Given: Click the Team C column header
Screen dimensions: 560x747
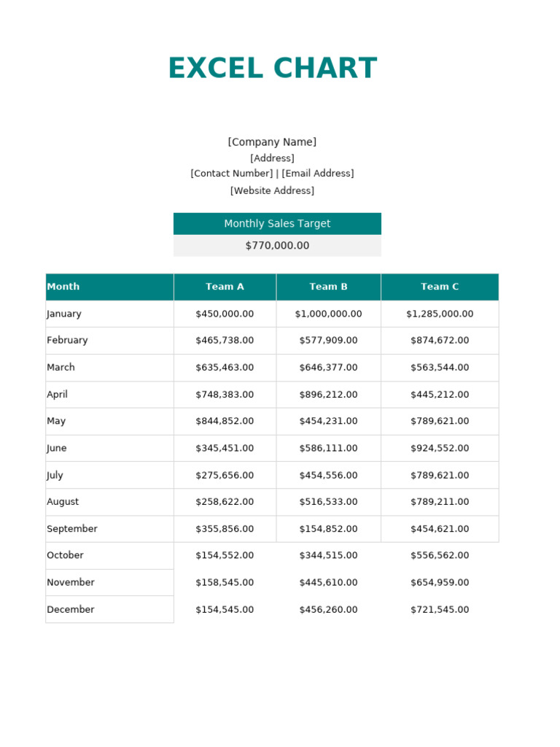Looking at the screenshot, I should pyautogui.click(x=440, y=287).
